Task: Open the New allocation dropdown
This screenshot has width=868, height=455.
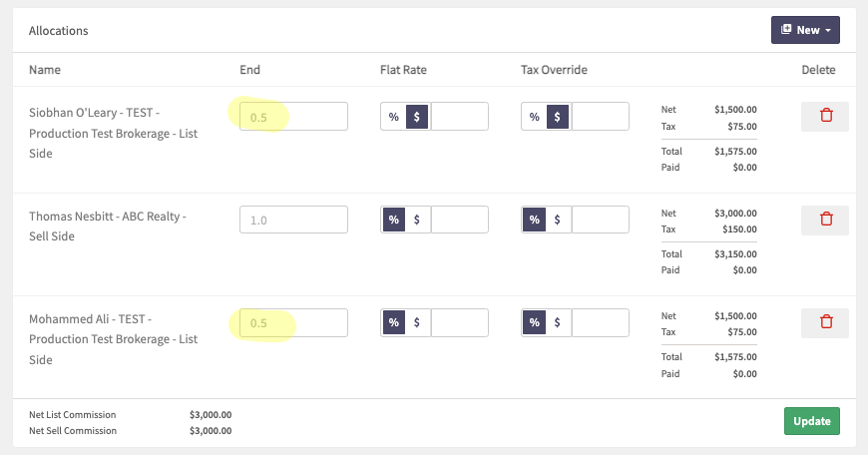Action: point(805,30)
